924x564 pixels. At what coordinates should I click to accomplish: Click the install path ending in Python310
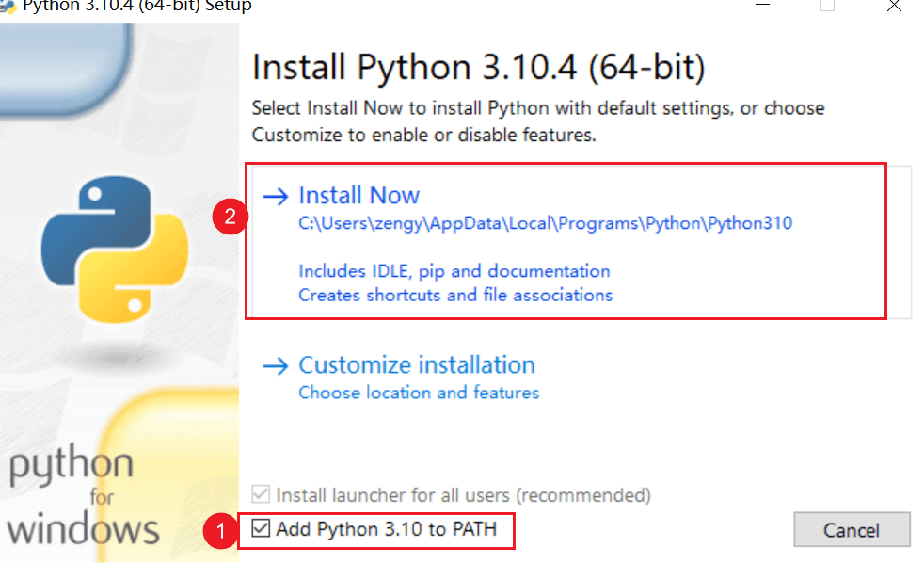click(x=545, y=224)
